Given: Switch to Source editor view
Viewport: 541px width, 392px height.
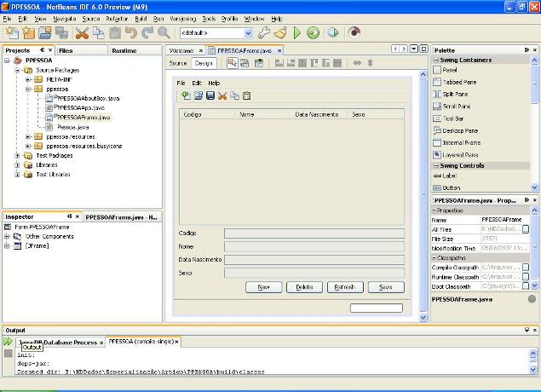Looking at the screenshot, I should [177, 63].
